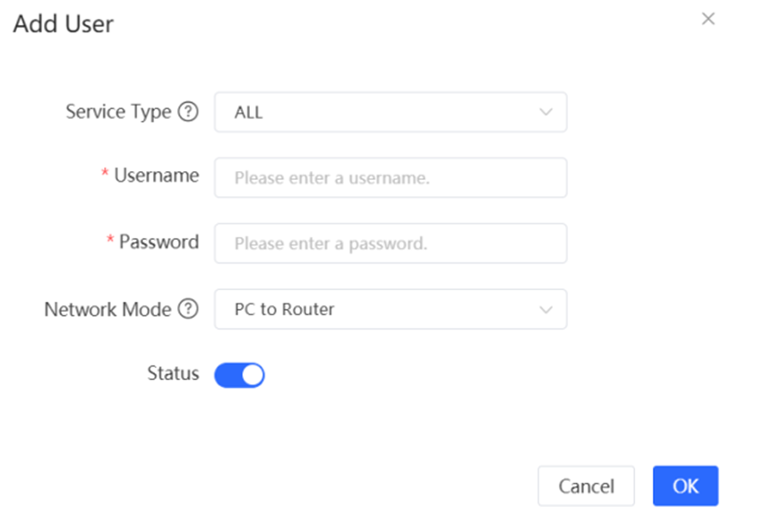Confirm the new user with OK

click(685, 486)
